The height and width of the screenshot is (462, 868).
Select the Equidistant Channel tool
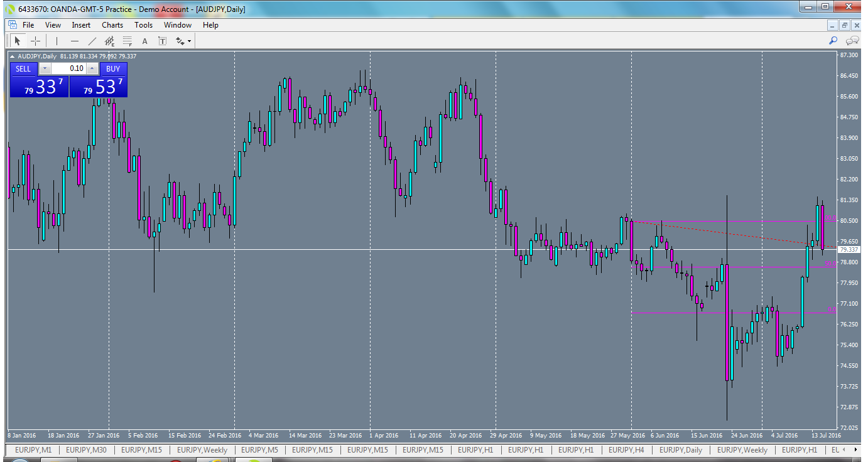tap(109, 40)
